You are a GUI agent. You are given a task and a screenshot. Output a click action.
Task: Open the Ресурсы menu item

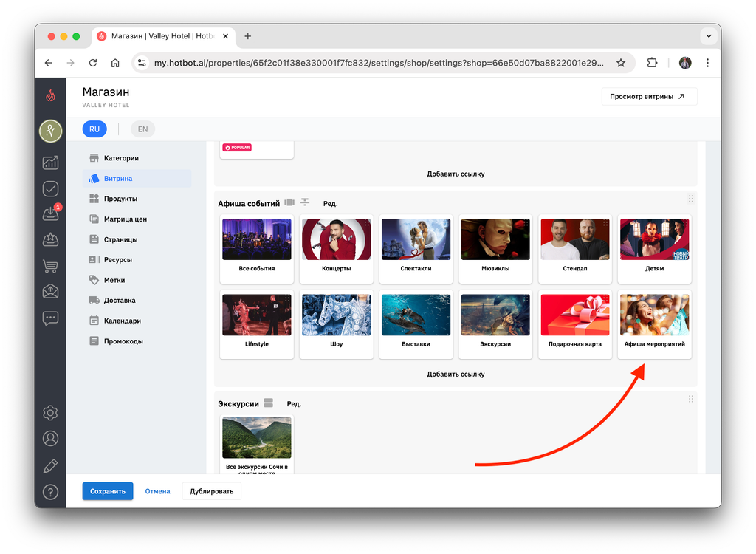pos(137,259)
